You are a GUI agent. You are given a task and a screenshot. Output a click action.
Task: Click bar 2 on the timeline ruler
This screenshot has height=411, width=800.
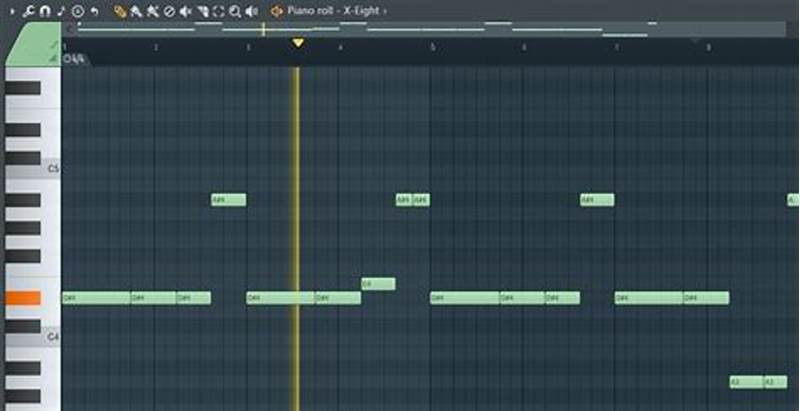click(x=156, y=47)
